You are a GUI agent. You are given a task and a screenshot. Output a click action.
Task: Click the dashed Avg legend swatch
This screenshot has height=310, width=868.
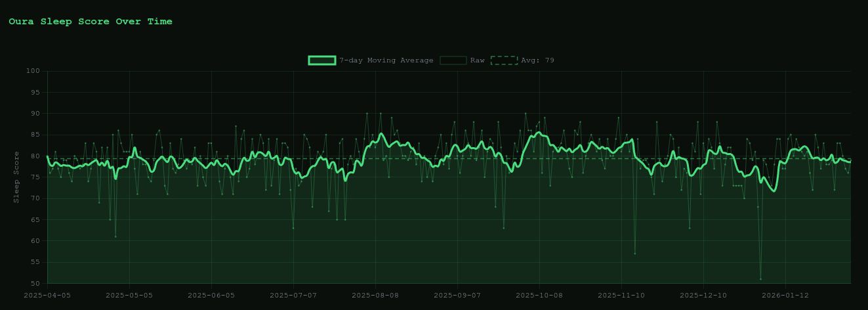pos(504,60)
